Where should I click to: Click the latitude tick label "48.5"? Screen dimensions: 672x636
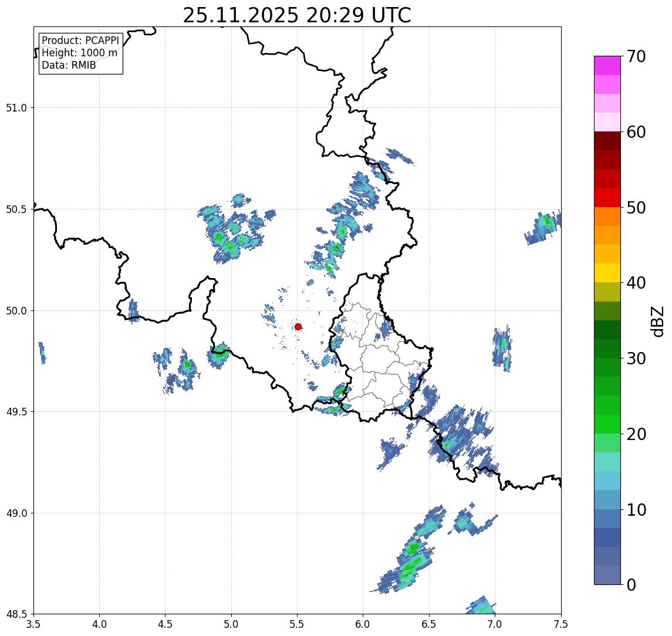(x=16, y=614)
